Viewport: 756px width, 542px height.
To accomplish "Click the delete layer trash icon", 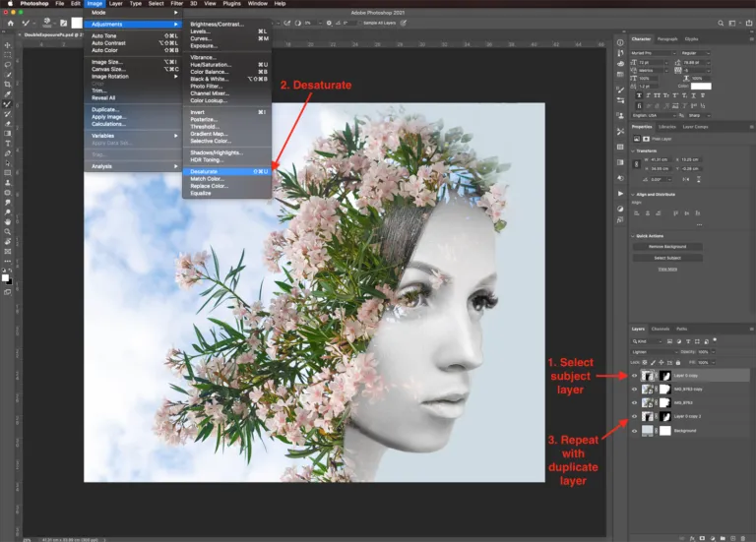I will [x=742, y=536].
